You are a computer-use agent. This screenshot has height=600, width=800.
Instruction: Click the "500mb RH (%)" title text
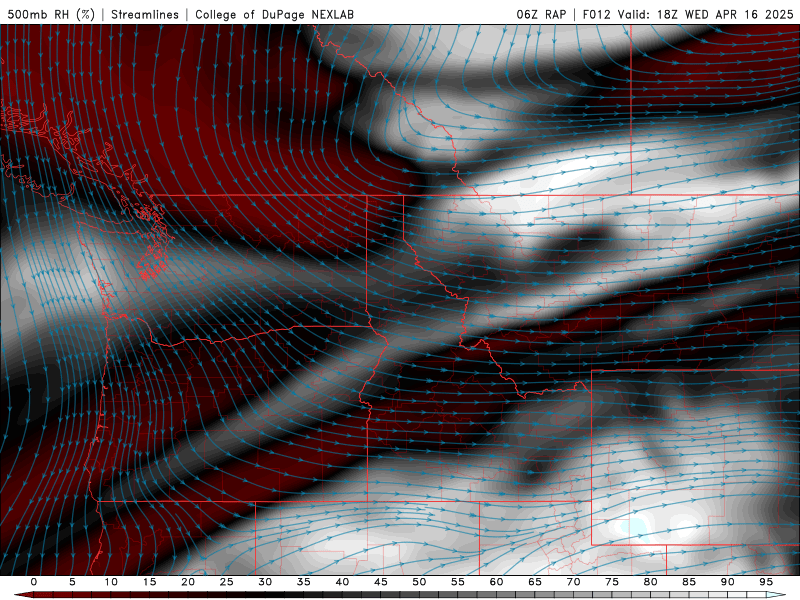click(52, 14)
